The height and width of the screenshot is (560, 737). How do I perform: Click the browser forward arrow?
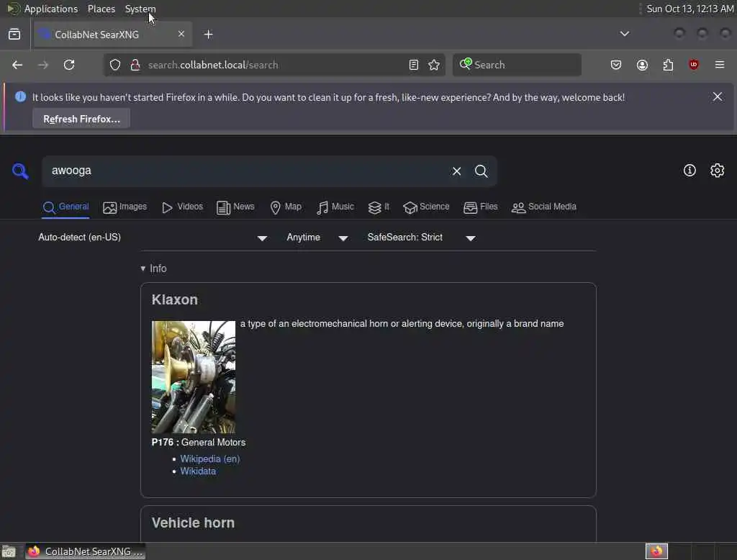42,65
